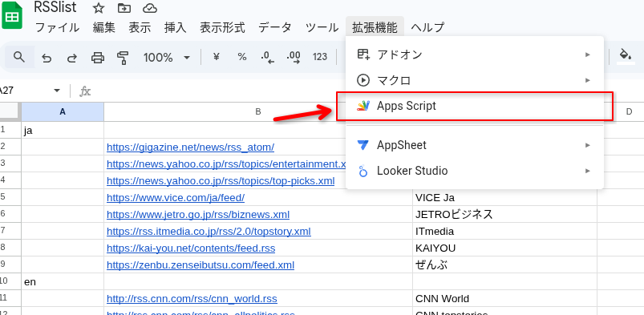Image resolution: width=644 pixels, height=315 pixels.
Task: Click the search magnifier in toolbar
Action: pyautogui.click(x=19, y=57)
